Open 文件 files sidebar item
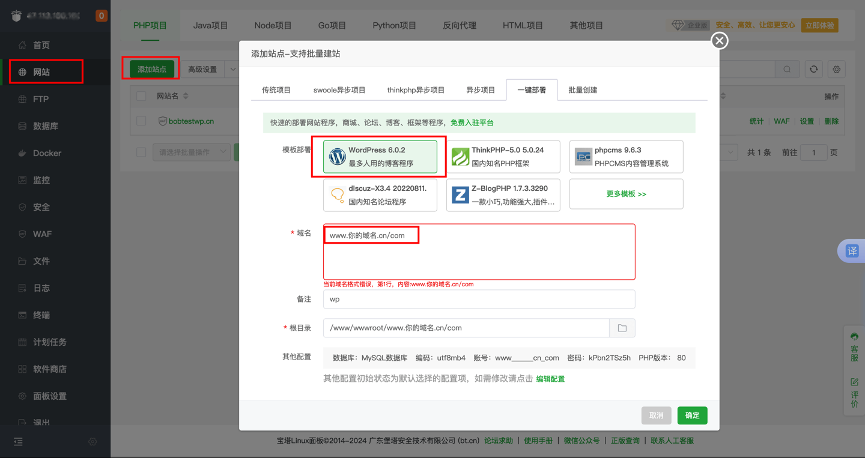The width and height of the screenshot is (866, 458). [x=41, y=261]
